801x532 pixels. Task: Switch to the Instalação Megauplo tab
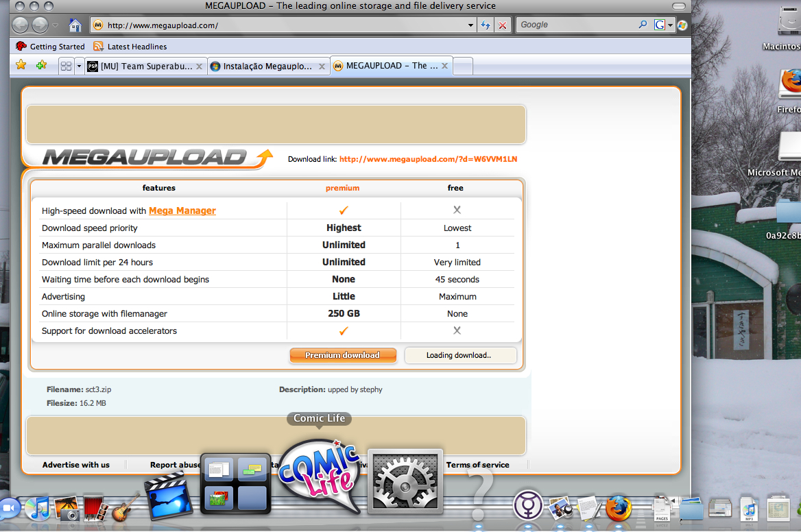[262, 66]
